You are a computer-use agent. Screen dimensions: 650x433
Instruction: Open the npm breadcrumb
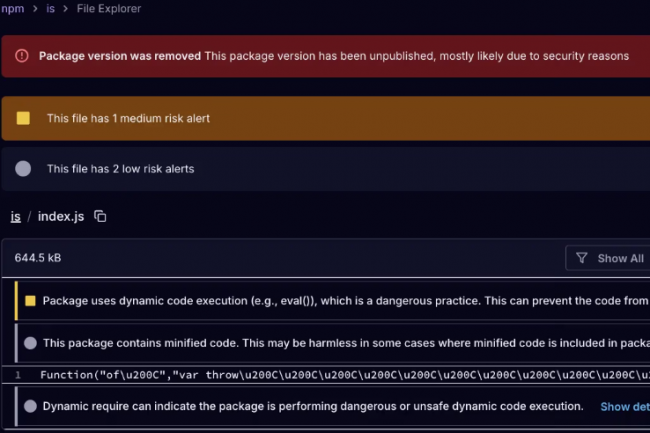point(13,9)
